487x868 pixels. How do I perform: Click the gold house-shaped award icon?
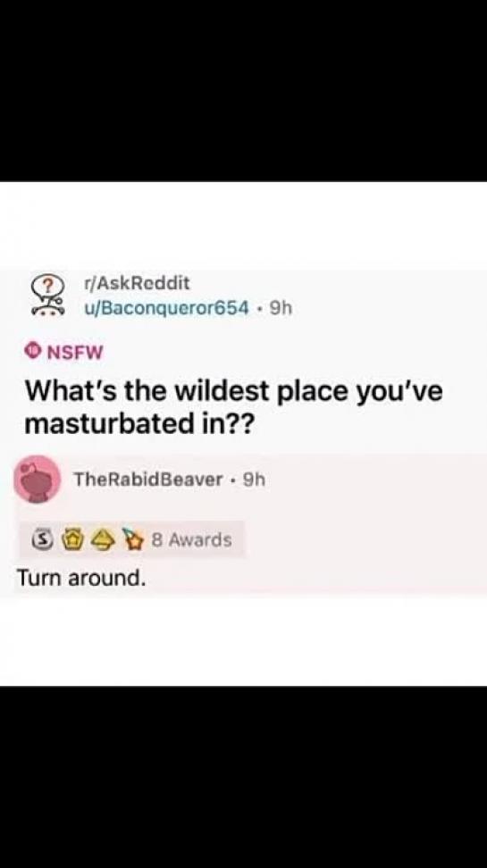[71, 539]
